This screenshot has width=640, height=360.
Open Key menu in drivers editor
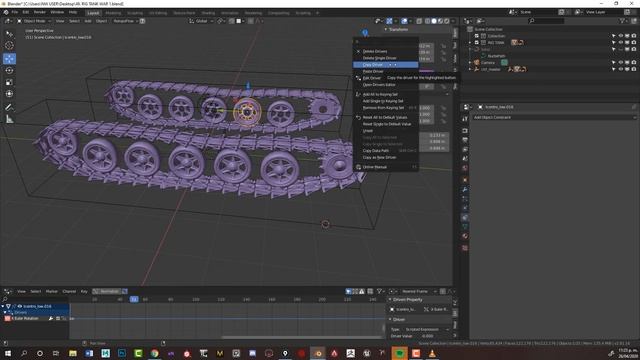[x=84, y=291]
